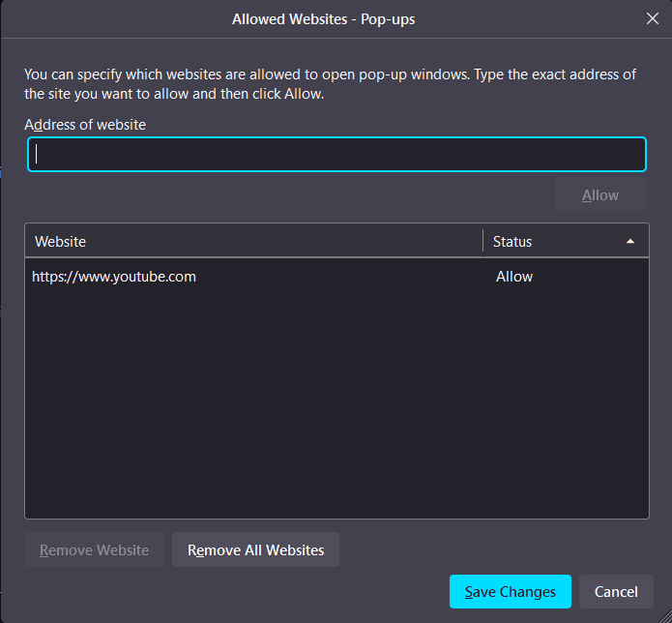Viewport: 672px width, 623px height.
Task: Click the Address of website text field
Action: 336,155
